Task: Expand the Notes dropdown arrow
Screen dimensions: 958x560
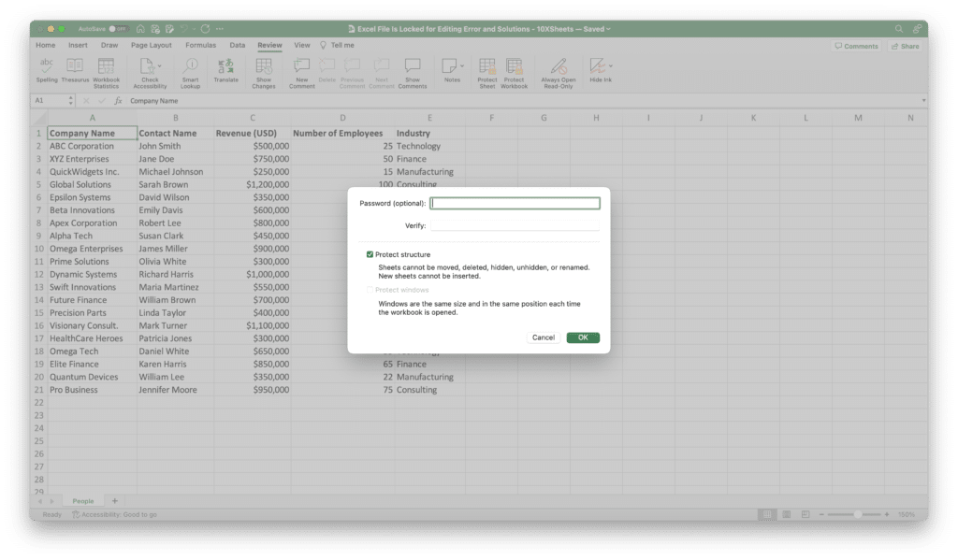Action: pyautogui.click(x=462, y=66)
